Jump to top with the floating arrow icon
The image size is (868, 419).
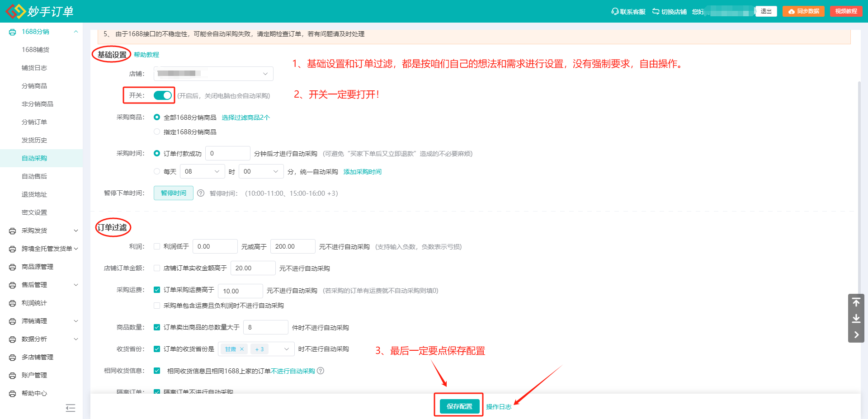pos(856,302)
